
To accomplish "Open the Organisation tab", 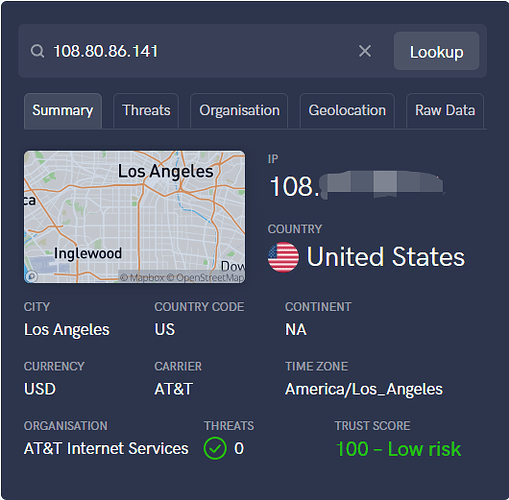I will click(x=239, y=110).
